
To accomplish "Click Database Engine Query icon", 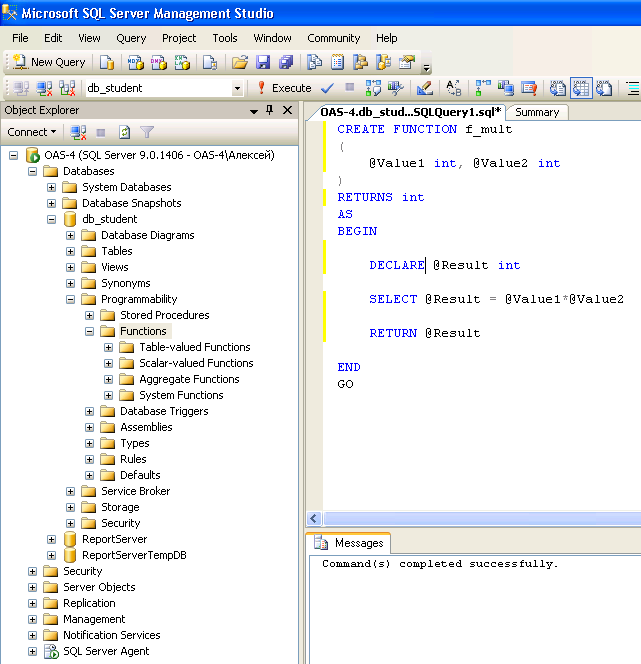I will (x=107, y=62).
